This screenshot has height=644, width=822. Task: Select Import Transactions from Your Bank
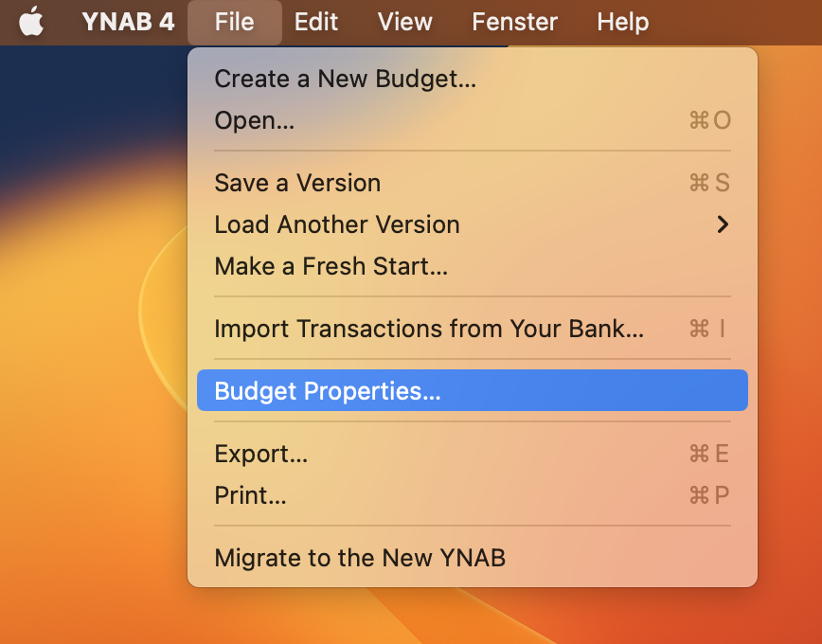(473, 329)
